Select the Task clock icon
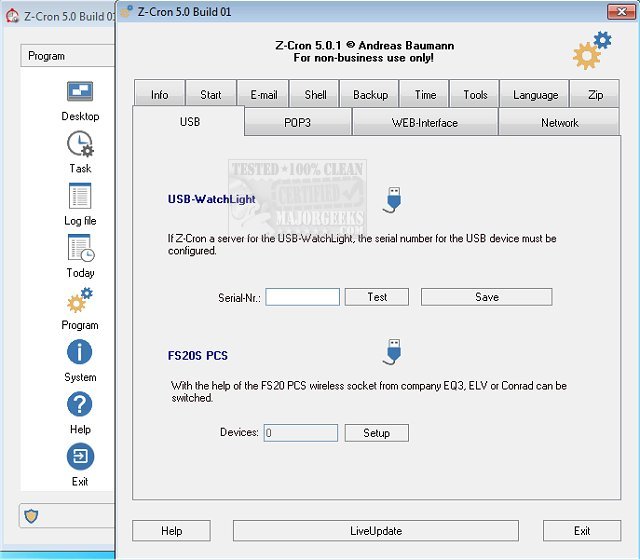640x560 pixels. 80,144
